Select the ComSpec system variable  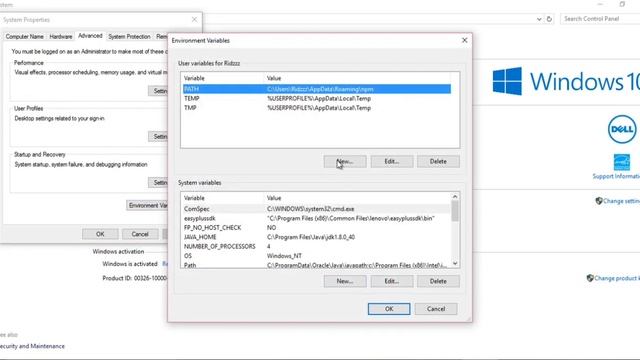(317, 209)
